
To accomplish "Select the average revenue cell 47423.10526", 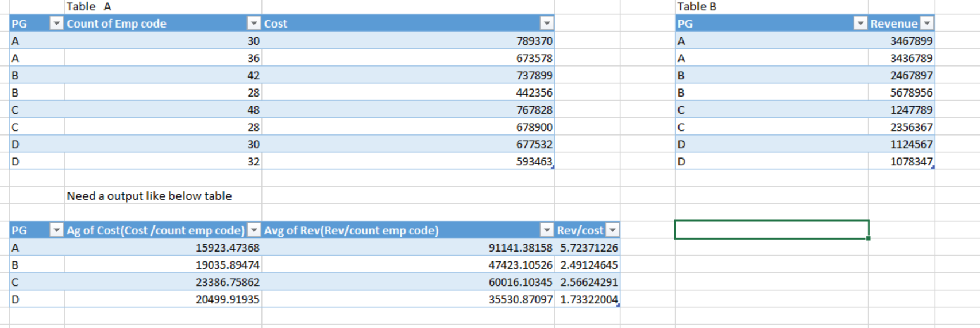I will pyautogui.click(x=408, y=265).
